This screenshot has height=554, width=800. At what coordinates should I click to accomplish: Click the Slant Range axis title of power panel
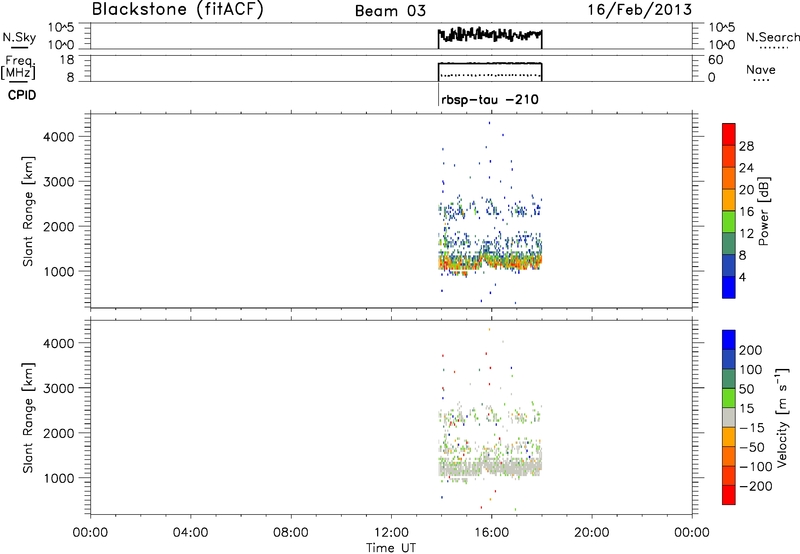[x=28, y=211]
